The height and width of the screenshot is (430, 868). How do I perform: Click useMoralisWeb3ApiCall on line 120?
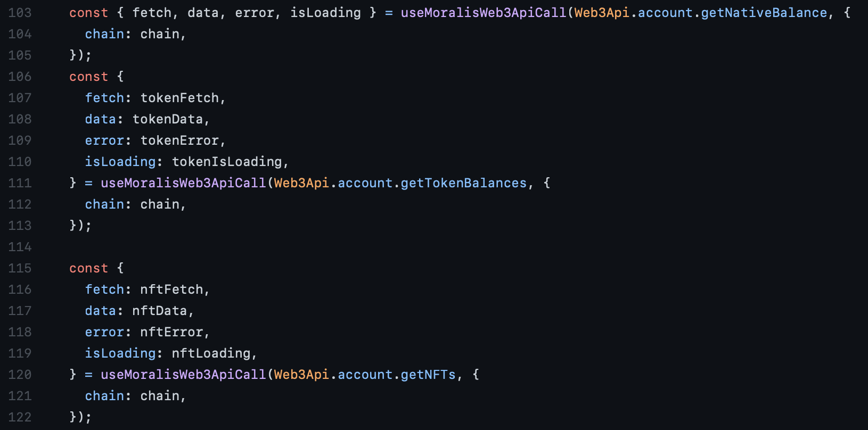point(183,375)
